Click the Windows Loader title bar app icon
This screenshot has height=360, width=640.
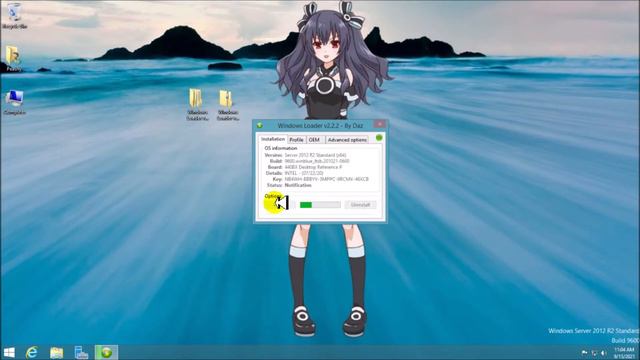point(260,125)
